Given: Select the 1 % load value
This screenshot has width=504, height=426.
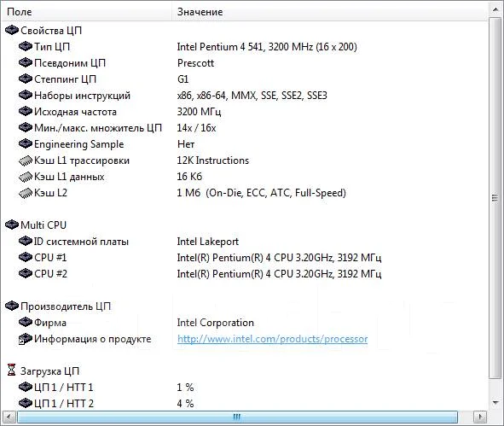Looking at the screenshot, I should coord(185,387).
